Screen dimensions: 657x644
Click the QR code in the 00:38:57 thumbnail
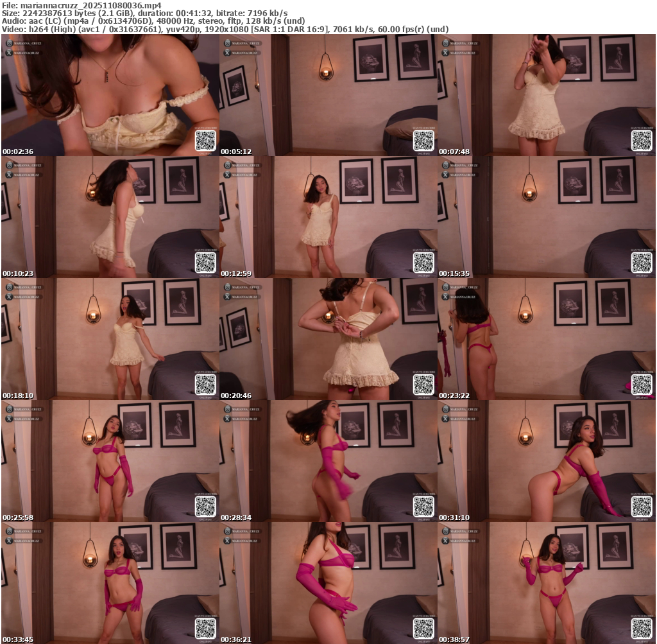coord(641,627)
